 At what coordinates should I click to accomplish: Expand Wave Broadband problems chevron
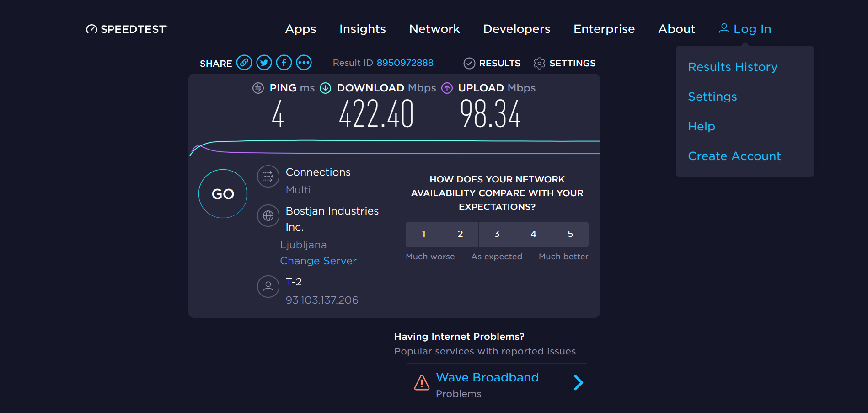[579, 382]
